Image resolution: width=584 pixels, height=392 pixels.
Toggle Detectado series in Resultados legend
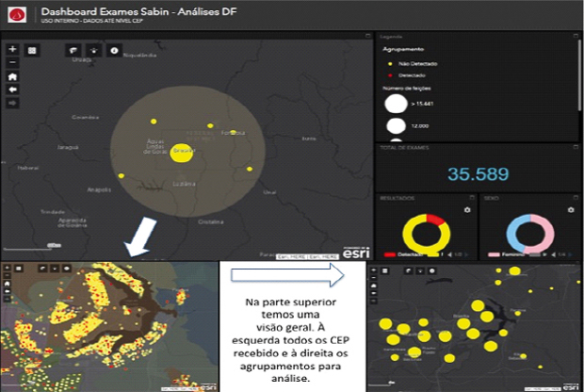click(403, 254)
